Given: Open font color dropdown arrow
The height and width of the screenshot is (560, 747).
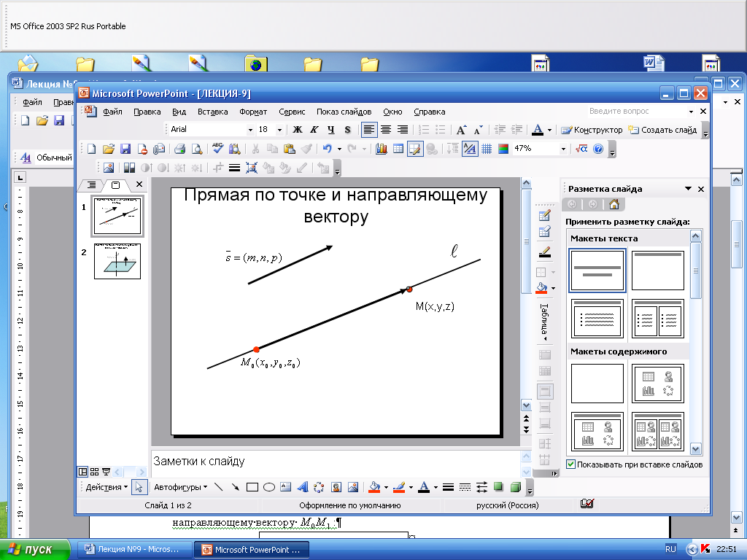Looking at the screenshot, I should (549, 130).
